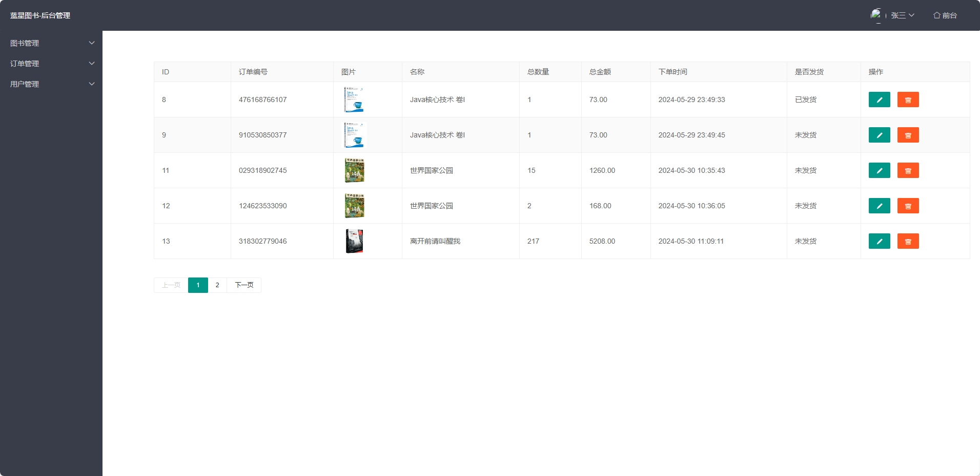980x476 pixels.
Task: Delete the order for 世界国家公园 ID 11
Action: [x=908, y=170]
